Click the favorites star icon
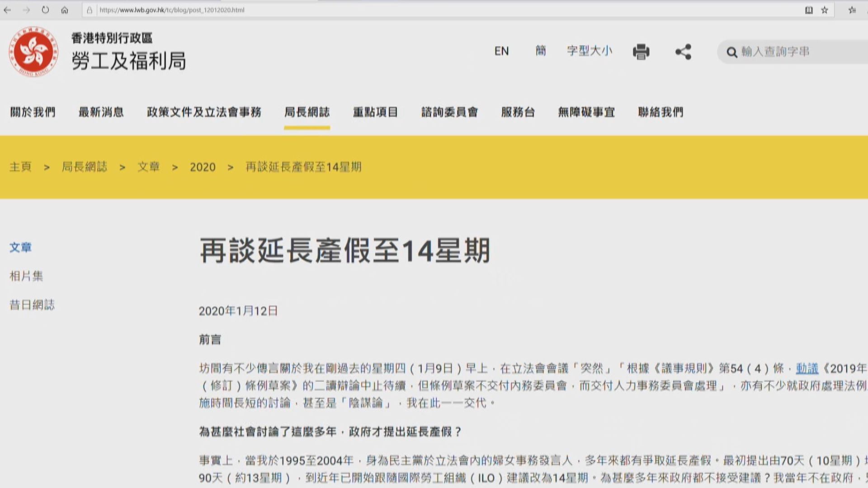Image resolution: width=868 pixels, height=488 pixels. pos(825,10)
